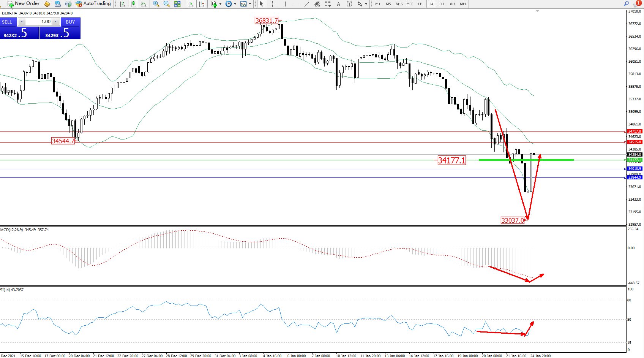Open the periodicity clock dropdown arrow
Image resolution: width=644 pixels, height=358 pixels.
235,4
